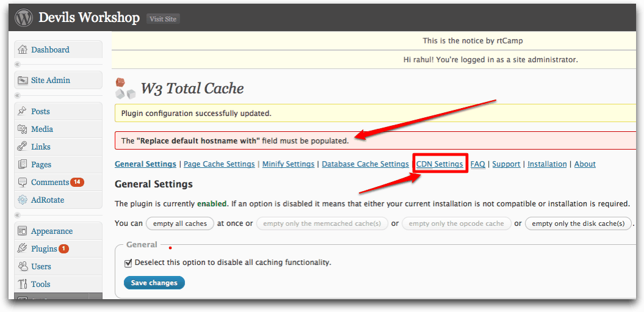The image size is (644, 312).
Task: Click the W3 Total Cache cubes logo
Action: (x=125, y=89)
